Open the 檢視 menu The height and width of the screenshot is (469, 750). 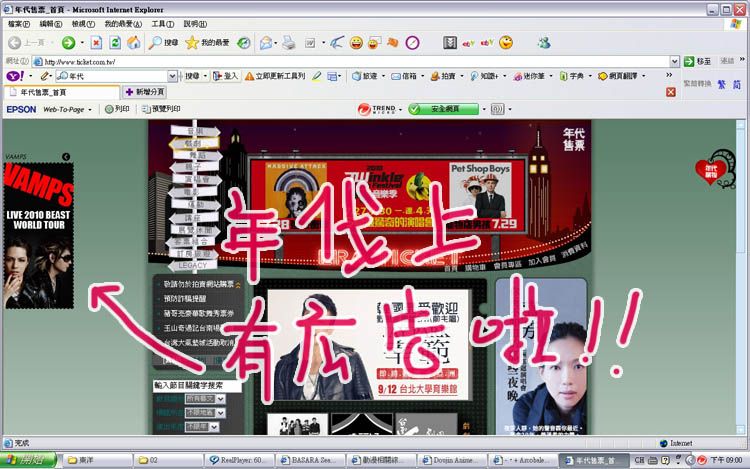(83, 24)
